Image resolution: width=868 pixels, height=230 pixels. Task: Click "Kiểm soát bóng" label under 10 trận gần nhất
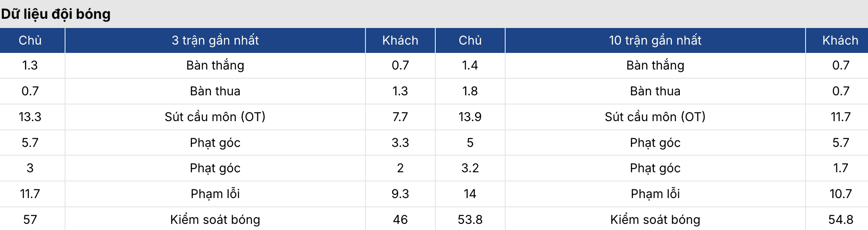[x=655, y=220]
